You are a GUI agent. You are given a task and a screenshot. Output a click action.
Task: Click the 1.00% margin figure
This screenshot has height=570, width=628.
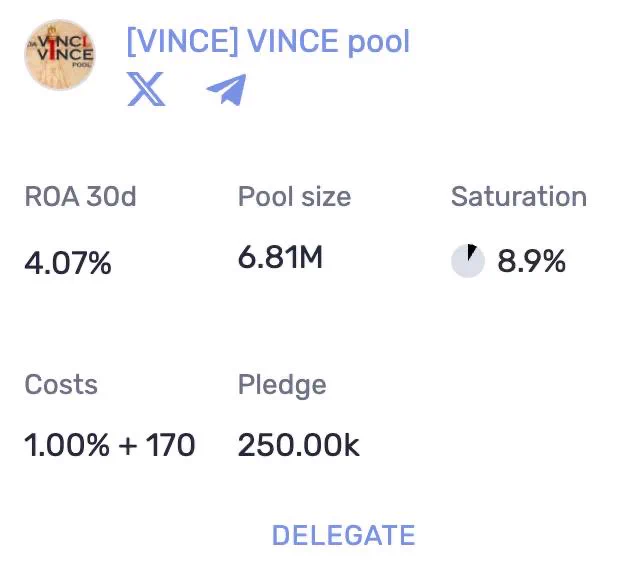[67, 445]
